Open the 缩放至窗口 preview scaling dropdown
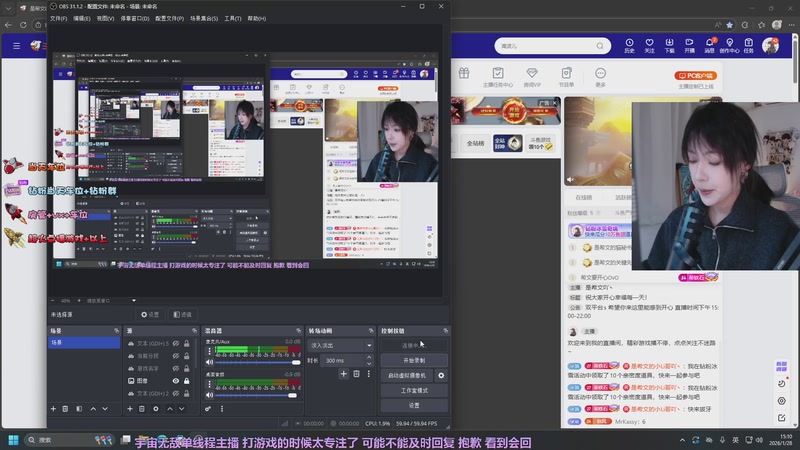 tap(111, 301)
